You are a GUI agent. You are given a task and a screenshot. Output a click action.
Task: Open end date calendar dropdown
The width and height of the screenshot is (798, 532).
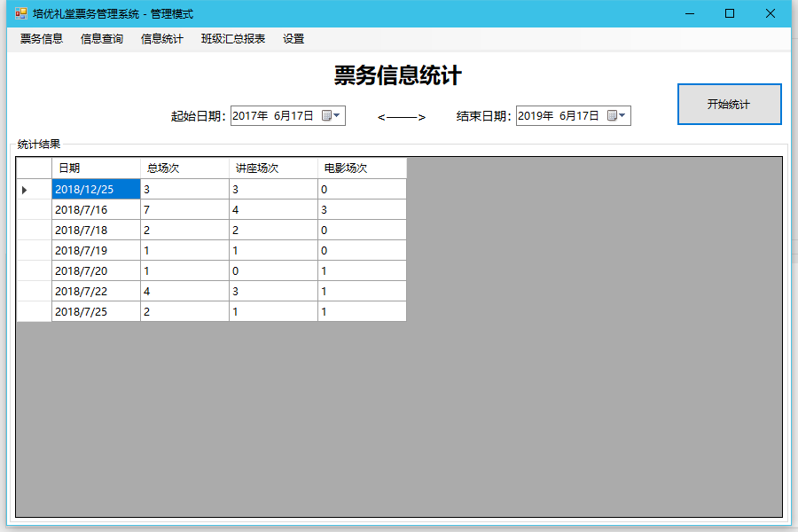(617, 115)
